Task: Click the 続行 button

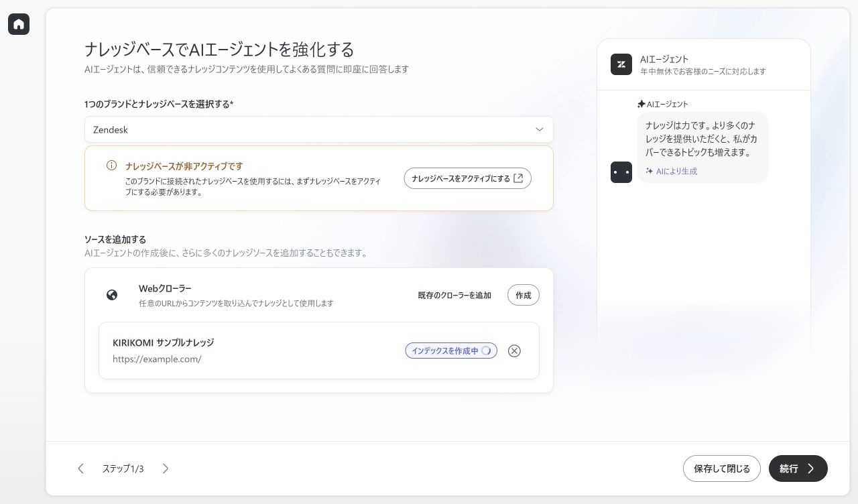Action: [x=798, y=468]
